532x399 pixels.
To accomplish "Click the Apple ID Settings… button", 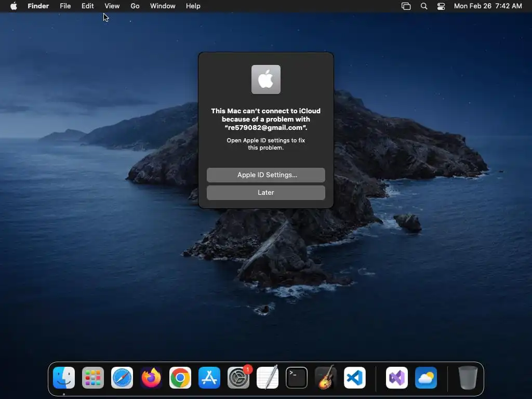I will tap(266, 175).
